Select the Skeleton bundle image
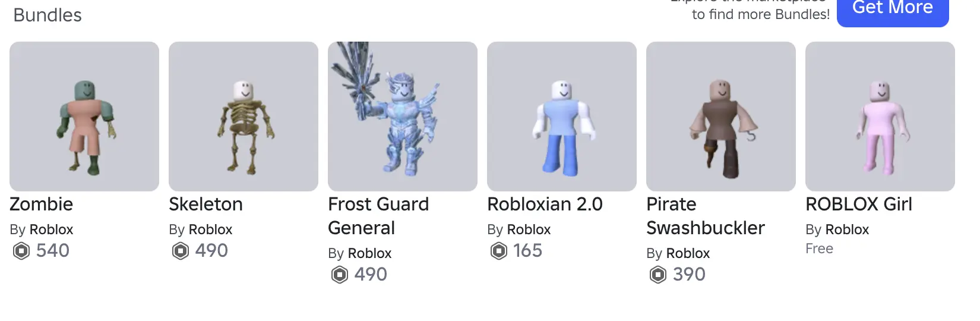Viewport: 980px width, 321px height. click(x=244, y=117)
